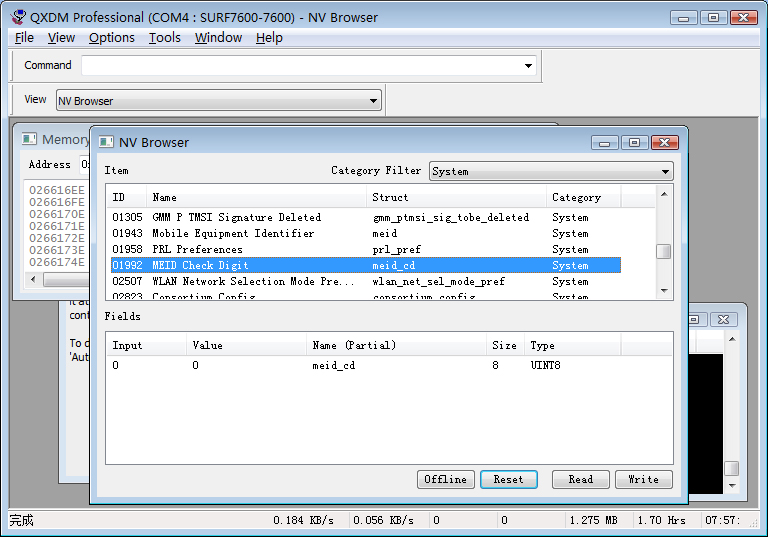The height and width of the screenshot is (537, 768).
Task: Click the 0.056 KB/s status bar entry
Action: click(x=384, y=520)
